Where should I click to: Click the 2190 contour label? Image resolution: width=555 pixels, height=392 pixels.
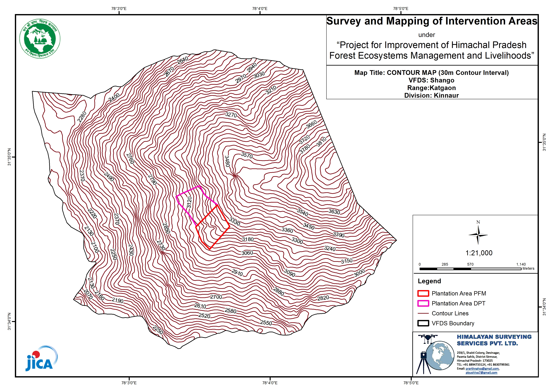118,300
